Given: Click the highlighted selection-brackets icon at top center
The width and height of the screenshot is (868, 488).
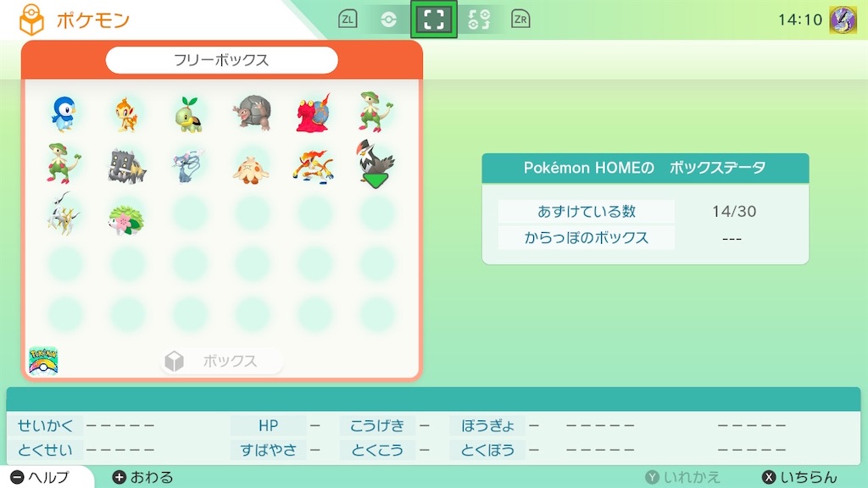Looking at the screenshot, I should click(436, 17).
